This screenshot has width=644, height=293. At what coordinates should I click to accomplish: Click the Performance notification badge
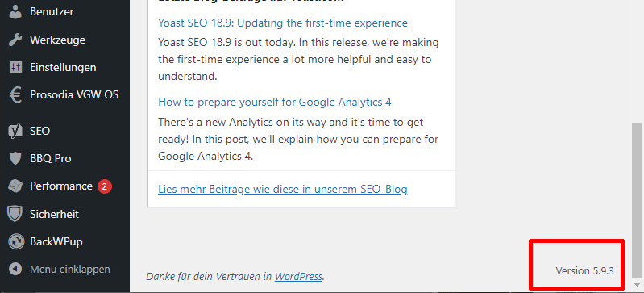[x=105, y=186]
